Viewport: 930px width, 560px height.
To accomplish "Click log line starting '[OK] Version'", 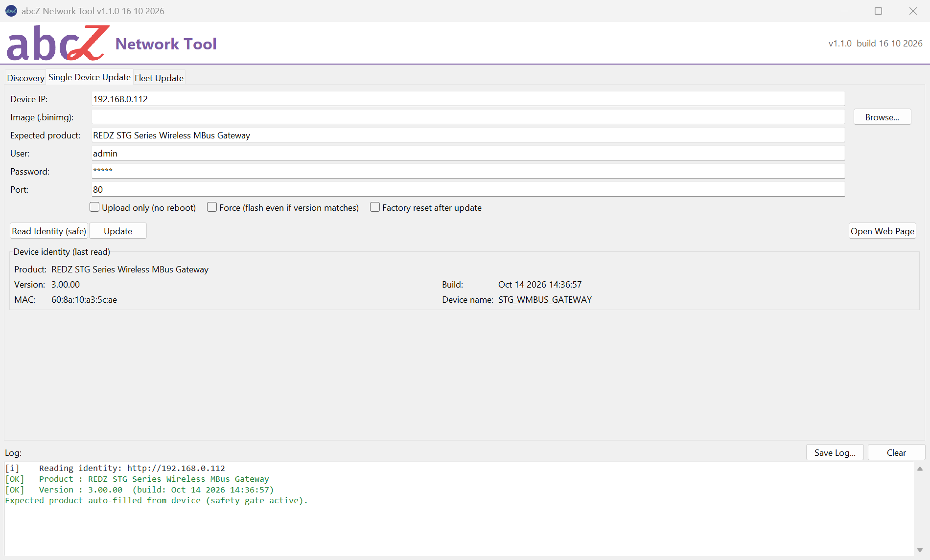I will 139,490.
